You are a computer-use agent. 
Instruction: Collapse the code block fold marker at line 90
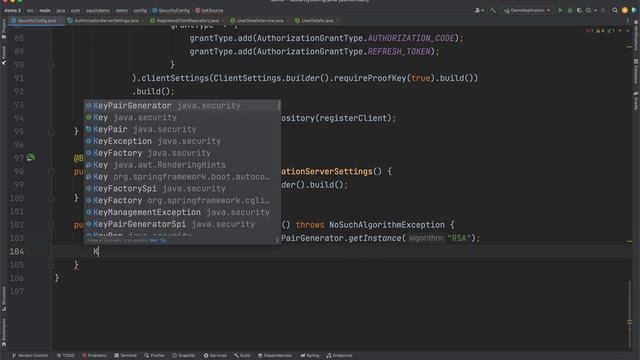(x=51, y=64)
